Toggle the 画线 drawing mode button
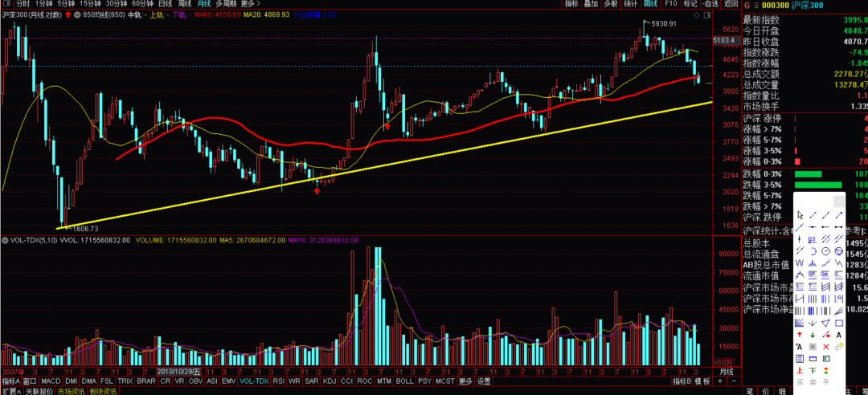 coord(651,4)
